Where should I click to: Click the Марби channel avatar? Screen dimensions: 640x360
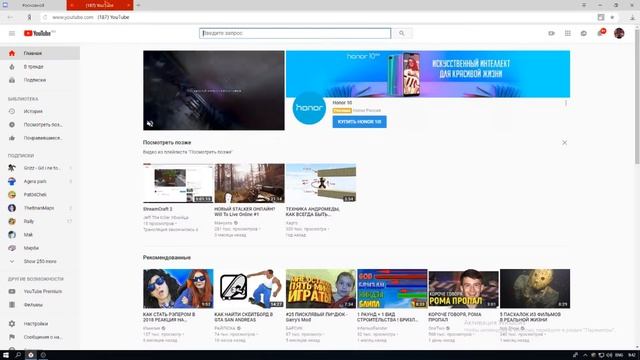point(12,248)
